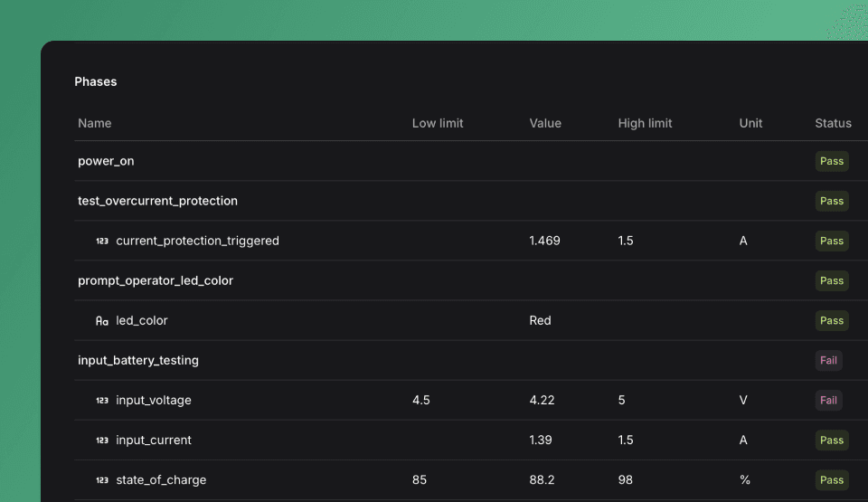The width and height of the screenshot is (868, 502).
Task: Click the Pass badge for prompt_operator_led_color
Action: [x=832, y=281]
